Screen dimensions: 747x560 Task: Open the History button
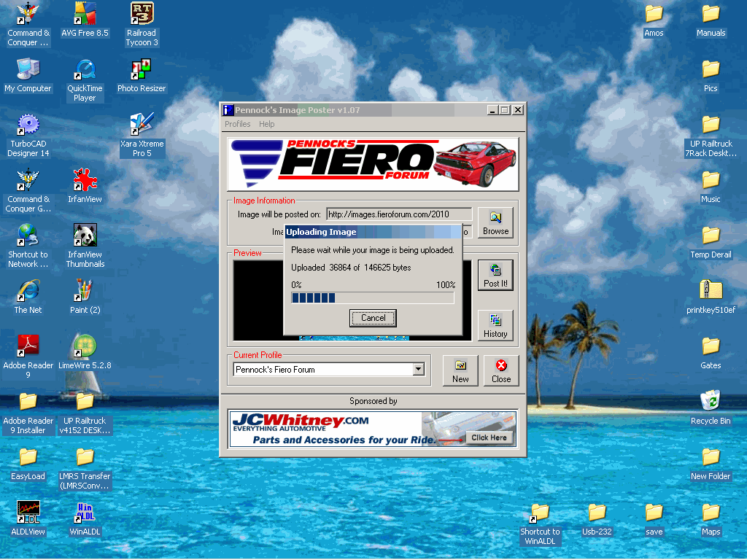(x=495, y=326)
